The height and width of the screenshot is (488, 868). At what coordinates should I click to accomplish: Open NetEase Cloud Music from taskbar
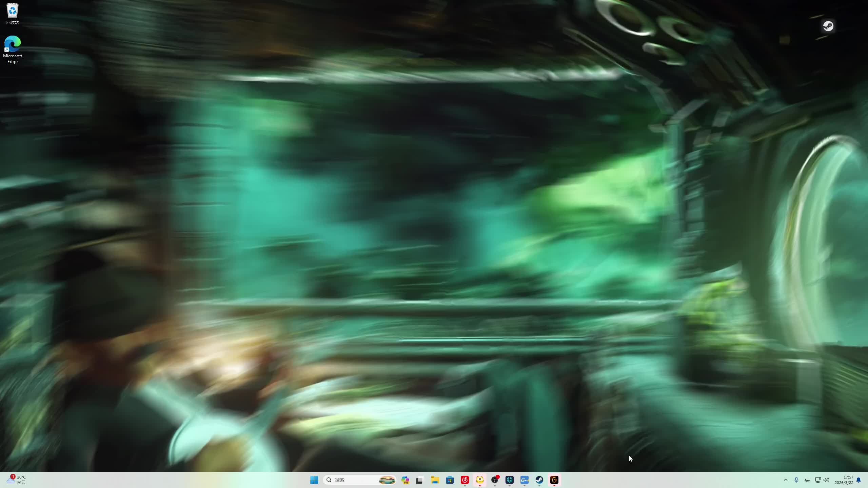point(465,480)
